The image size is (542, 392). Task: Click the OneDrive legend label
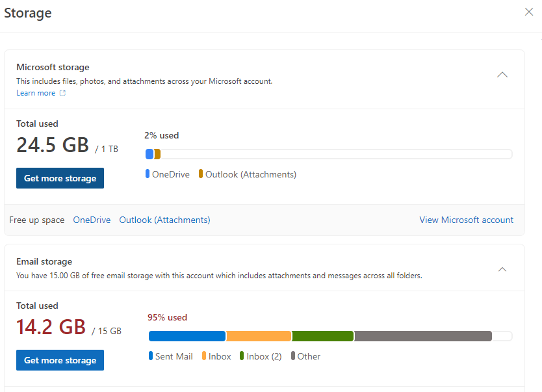tap(171, 174)
